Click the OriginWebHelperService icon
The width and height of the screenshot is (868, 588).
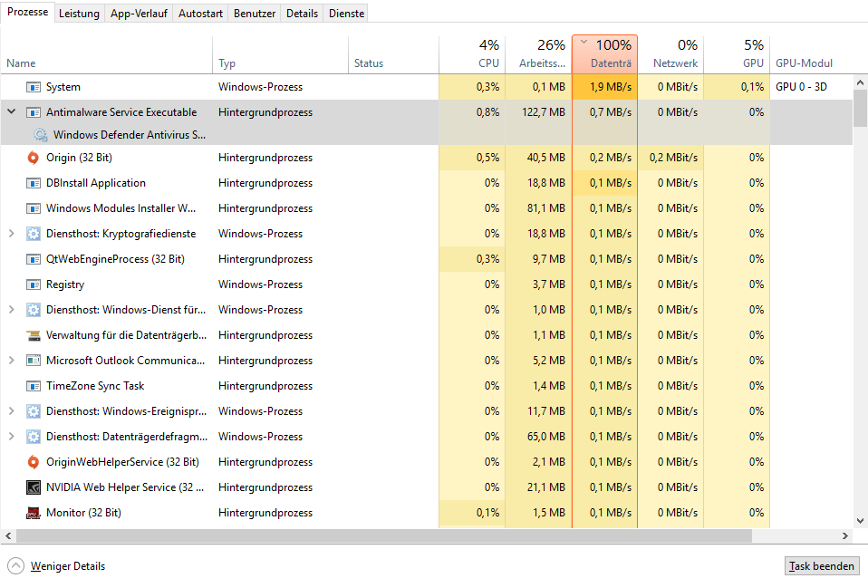point(34,462)
